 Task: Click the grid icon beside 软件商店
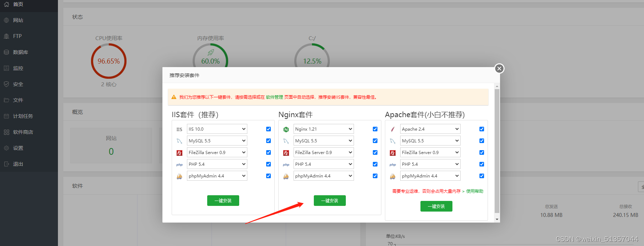click(x=6, y=132)
